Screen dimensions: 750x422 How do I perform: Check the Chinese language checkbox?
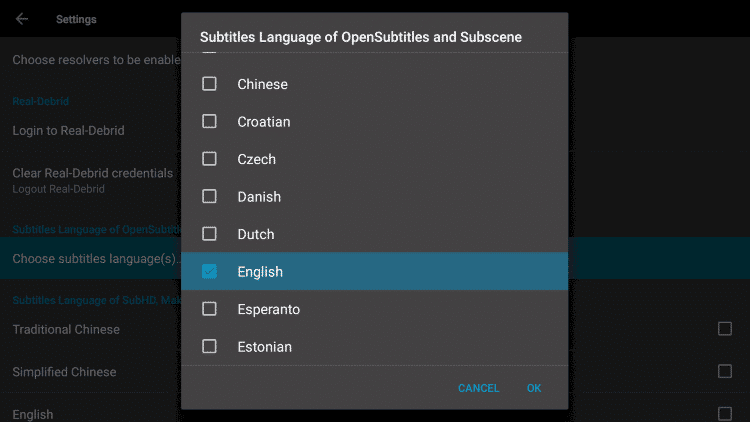(x=209, y=84)
